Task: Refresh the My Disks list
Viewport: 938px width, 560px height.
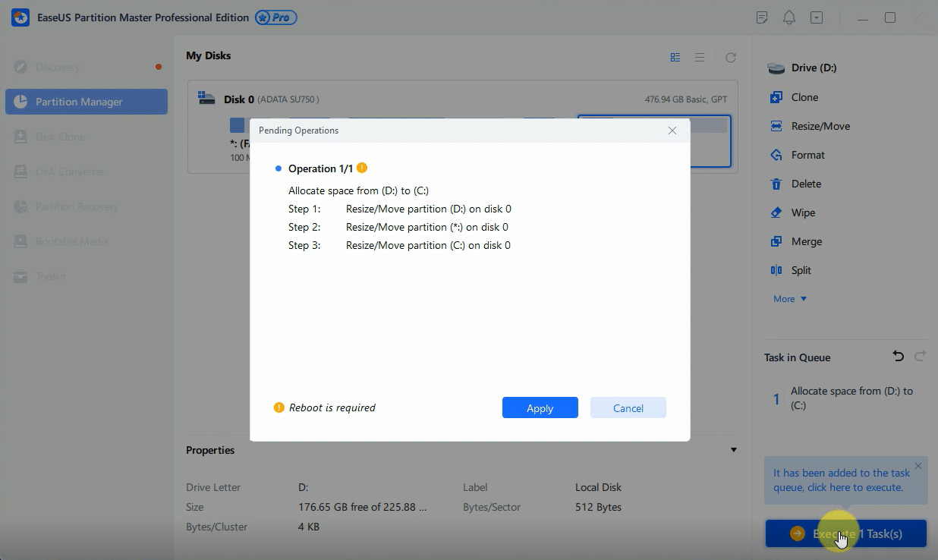Action: 731,57
